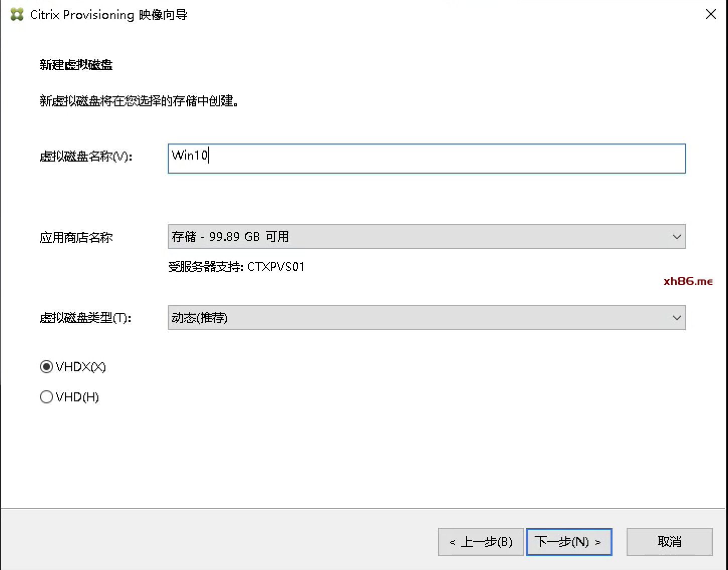Click the 虚拟磁盘类型(T): label
The width and height of the screenshot is (728, 570).
point(85,318)
